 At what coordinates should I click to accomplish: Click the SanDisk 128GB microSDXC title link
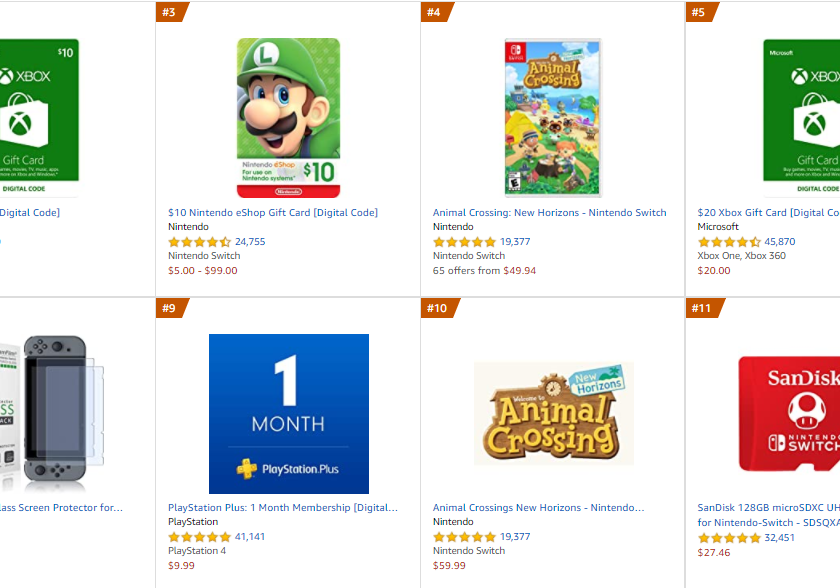click(x=769, y=515)
